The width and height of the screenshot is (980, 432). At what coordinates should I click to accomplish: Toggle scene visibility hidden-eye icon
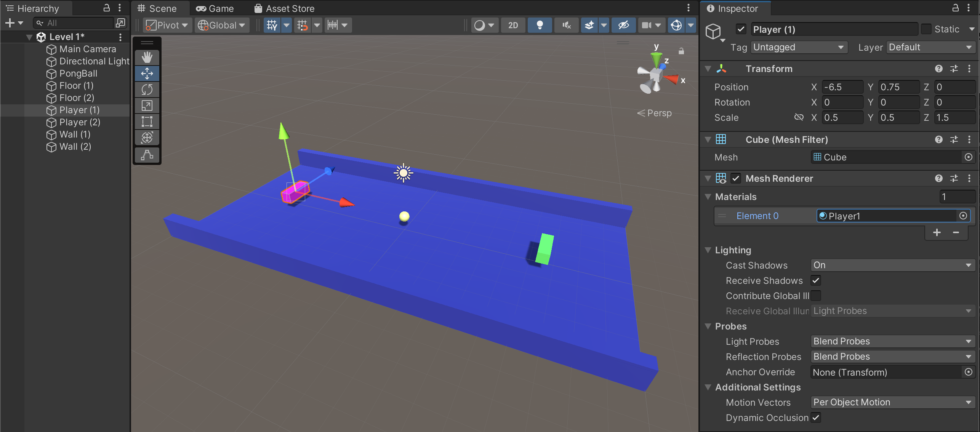point(623,25)
